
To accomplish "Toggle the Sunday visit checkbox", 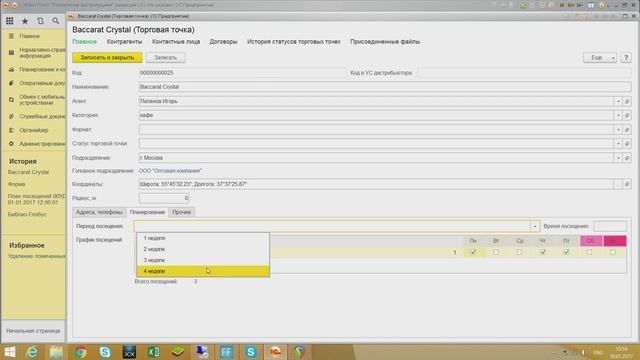I will click(613, 252).
